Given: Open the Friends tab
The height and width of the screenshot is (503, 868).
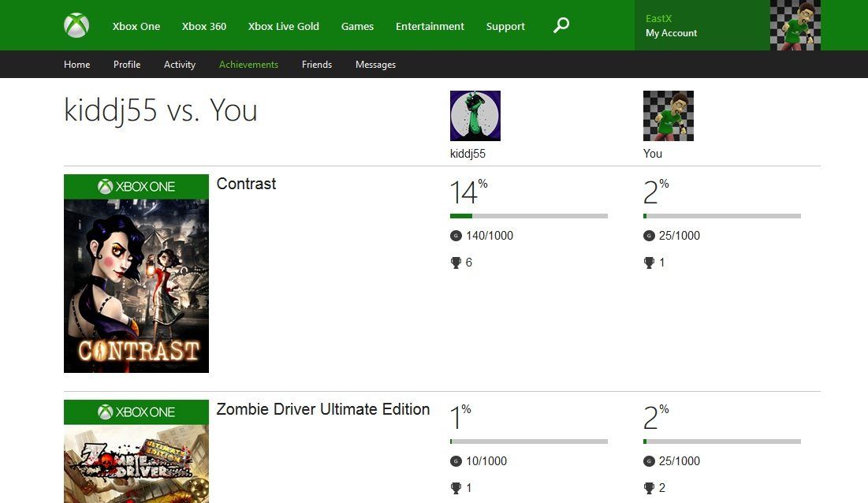Looking at the screenshot, I should pyautogui.click(x=316, y=64).
